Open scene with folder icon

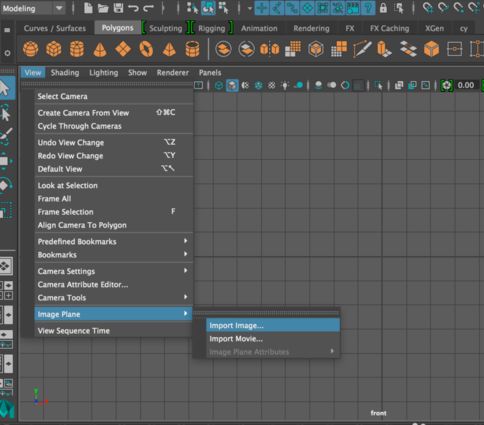[103, 8]
